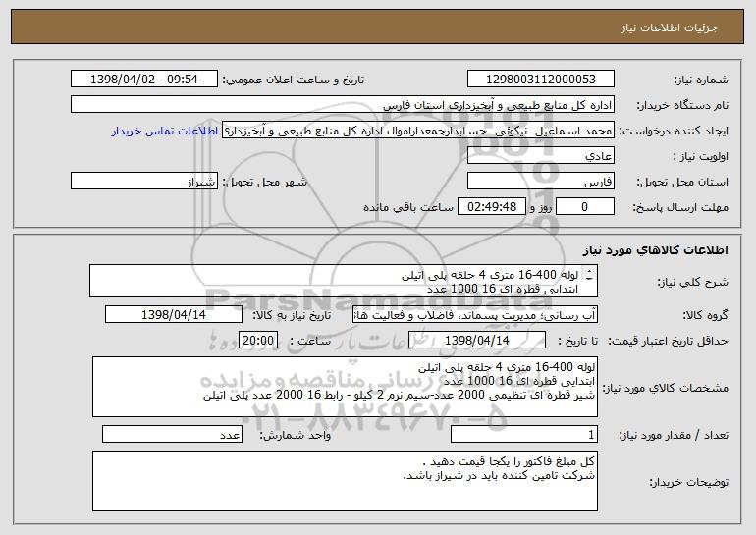Click the price validity date field 1398/04/14

click(477, 340)
